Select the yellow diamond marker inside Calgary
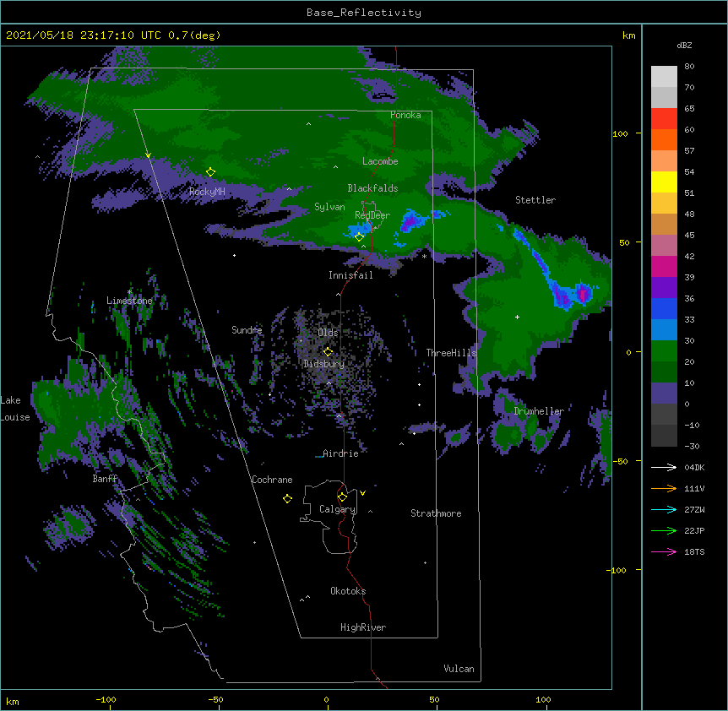This screenshot has height=711, width=728. point(342,497)
